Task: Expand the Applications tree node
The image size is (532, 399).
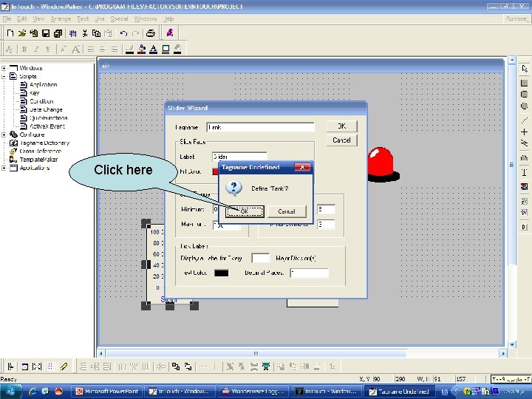Action: click(4, 168)
